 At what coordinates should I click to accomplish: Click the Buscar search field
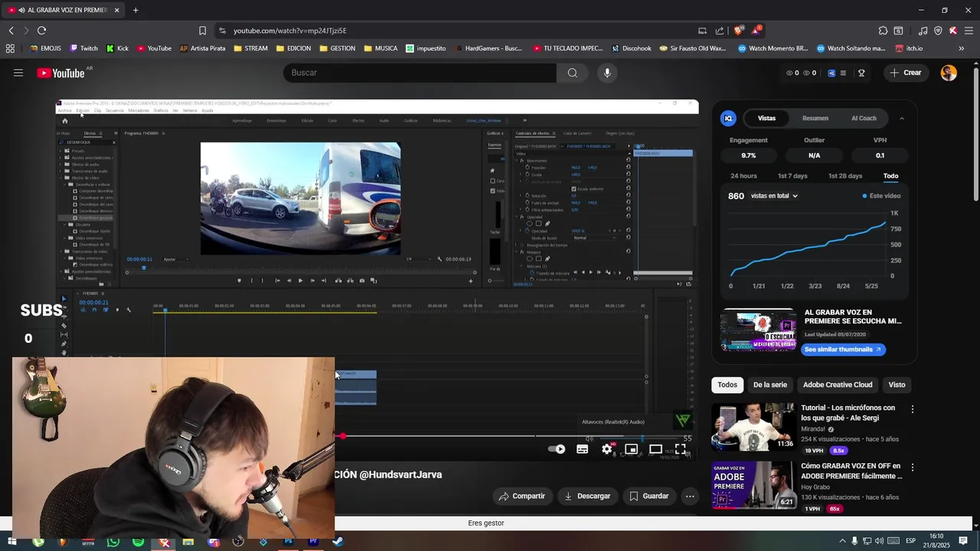(x=420, y=73)
